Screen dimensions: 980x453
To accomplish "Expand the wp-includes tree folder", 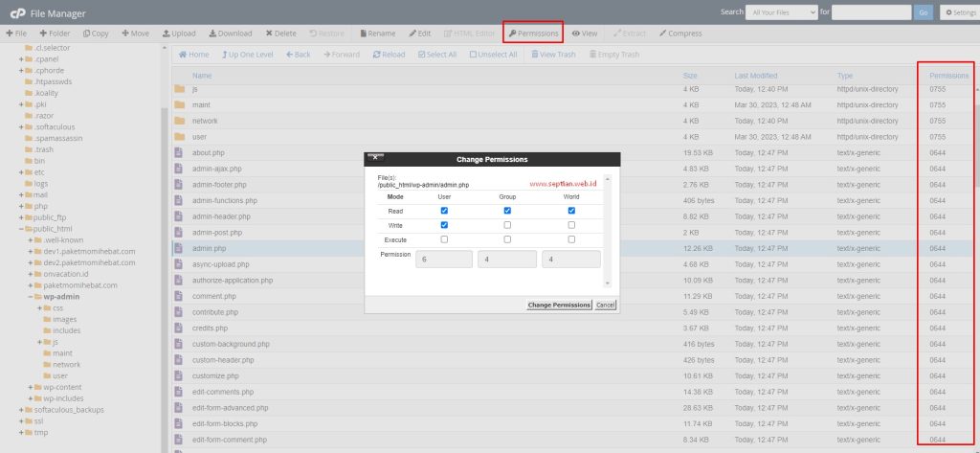I will (31, 398).
